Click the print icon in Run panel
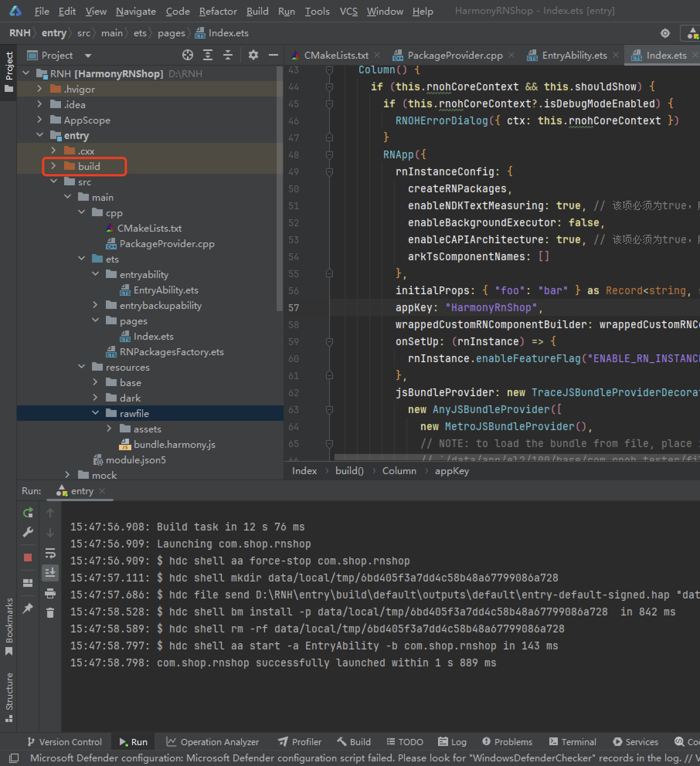700x766 pixels. click(50, 593)
